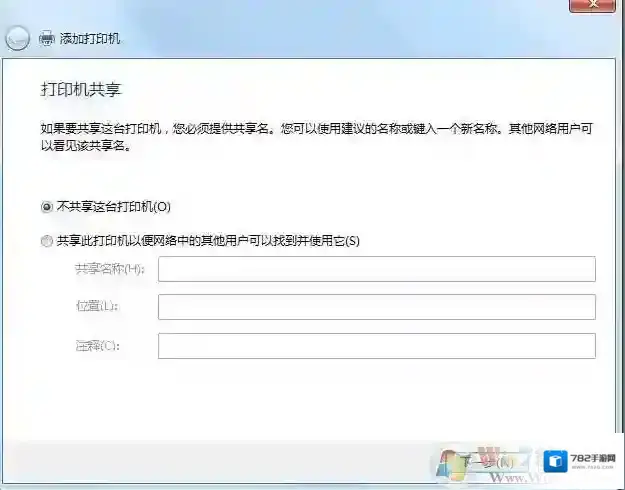This screenshot has height=490, width=625.
Task: Select the 不共享这台打印机(O) radio button
Action: 46,207
